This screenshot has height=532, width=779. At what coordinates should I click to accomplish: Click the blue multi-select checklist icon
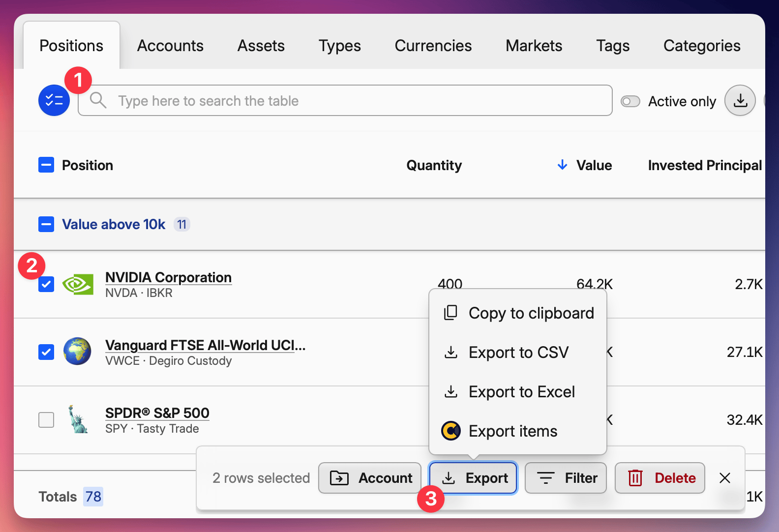54,100
